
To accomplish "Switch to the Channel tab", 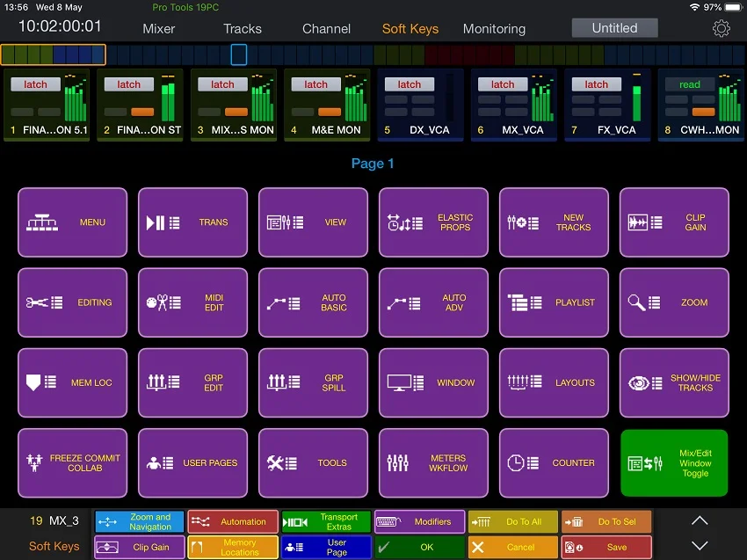I will pos(326,29).
